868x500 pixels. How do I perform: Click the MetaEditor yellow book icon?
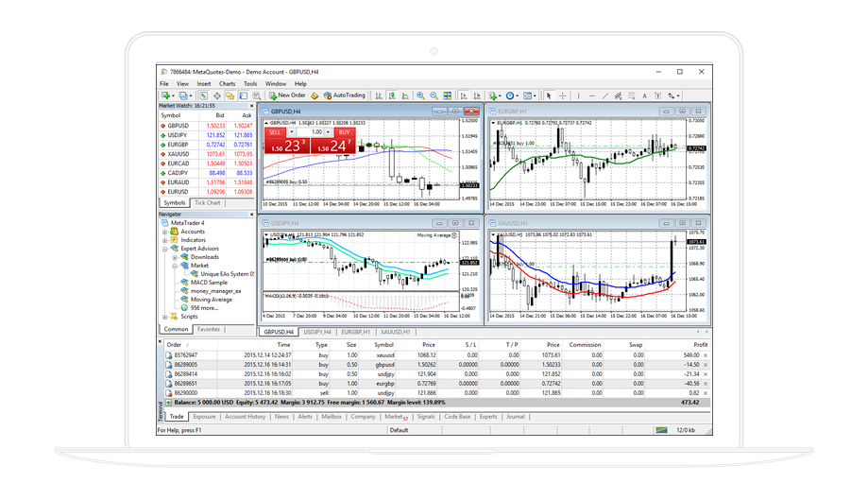(x=315, y=95)
